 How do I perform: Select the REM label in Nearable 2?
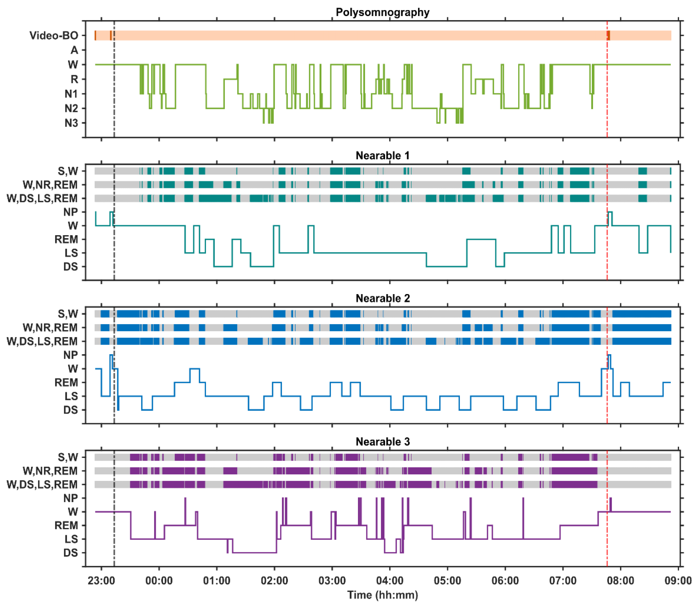tap(66, 382)
